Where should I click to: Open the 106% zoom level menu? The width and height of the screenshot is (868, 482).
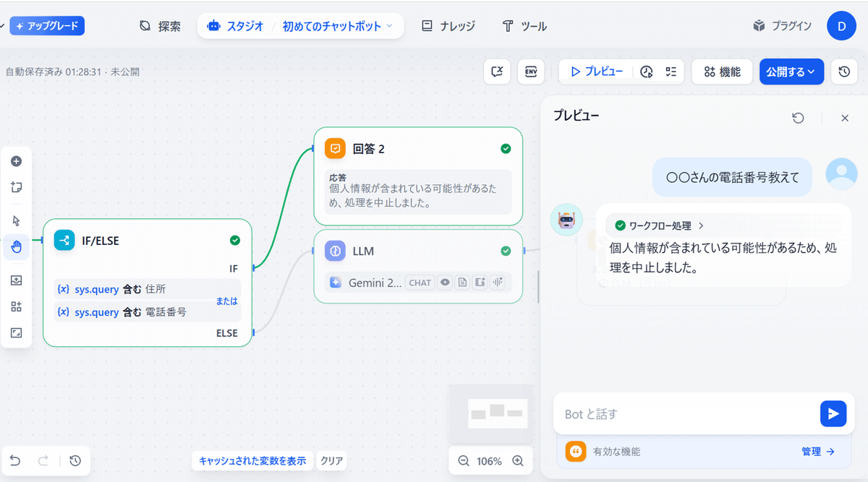[490, 461]
